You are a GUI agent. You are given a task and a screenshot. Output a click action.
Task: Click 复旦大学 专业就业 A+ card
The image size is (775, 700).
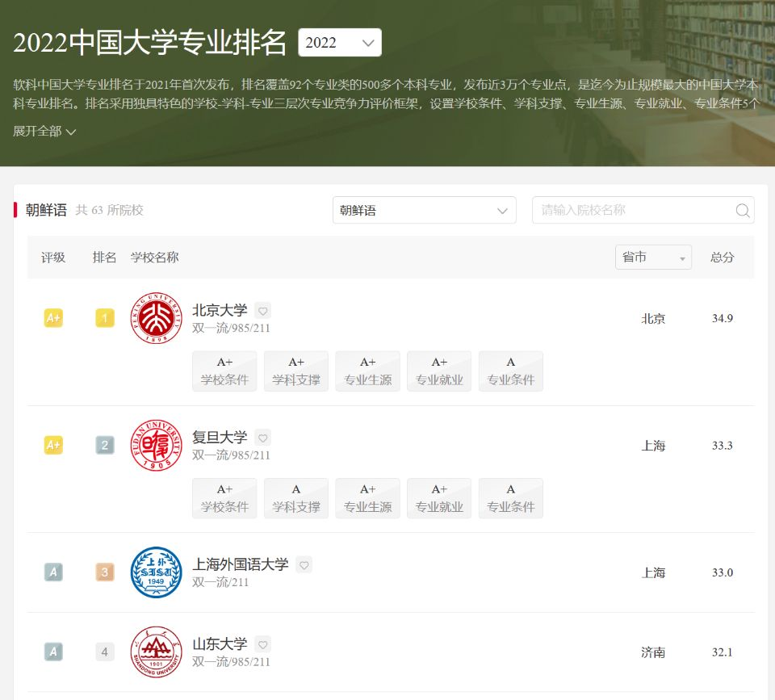click(x=439, y=498)
